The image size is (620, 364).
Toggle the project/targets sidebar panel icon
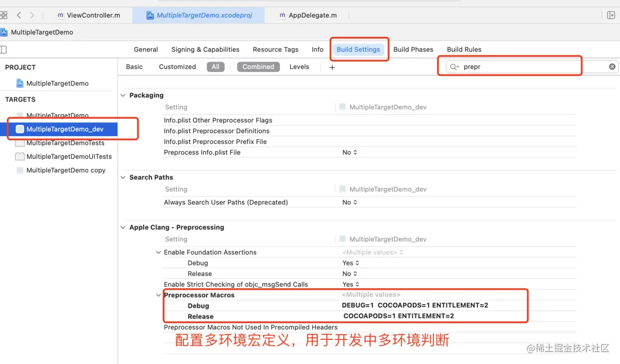click(4, 50)
